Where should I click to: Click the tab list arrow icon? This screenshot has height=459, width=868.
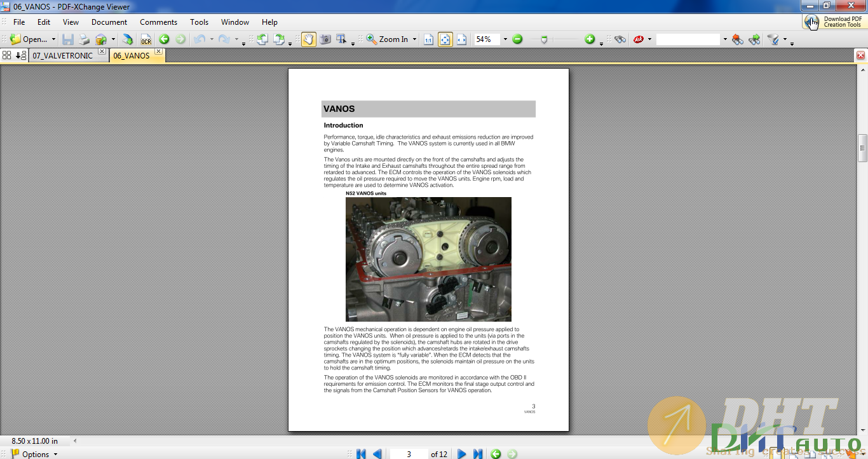[x=21, y=55]
